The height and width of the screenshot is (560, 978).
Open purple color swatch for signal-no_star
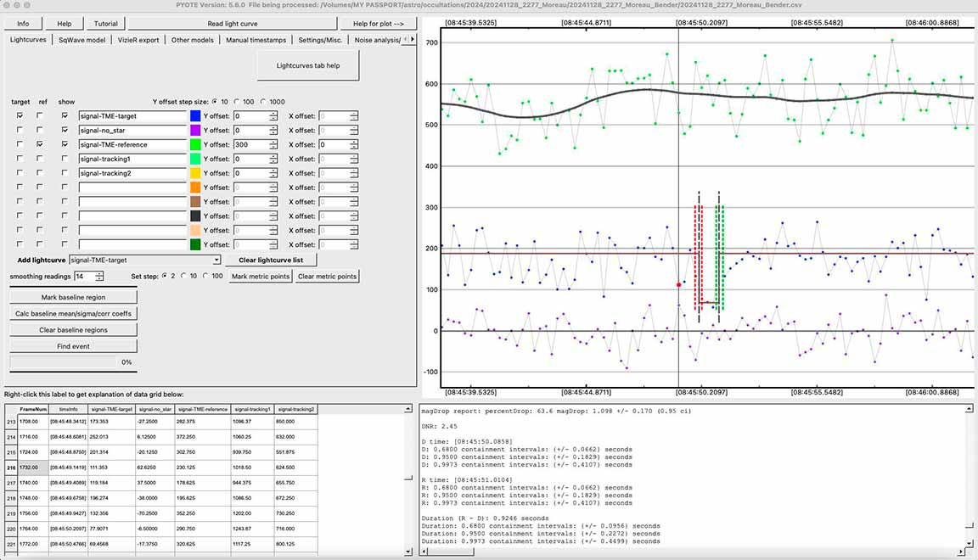[x=195, y=131]
